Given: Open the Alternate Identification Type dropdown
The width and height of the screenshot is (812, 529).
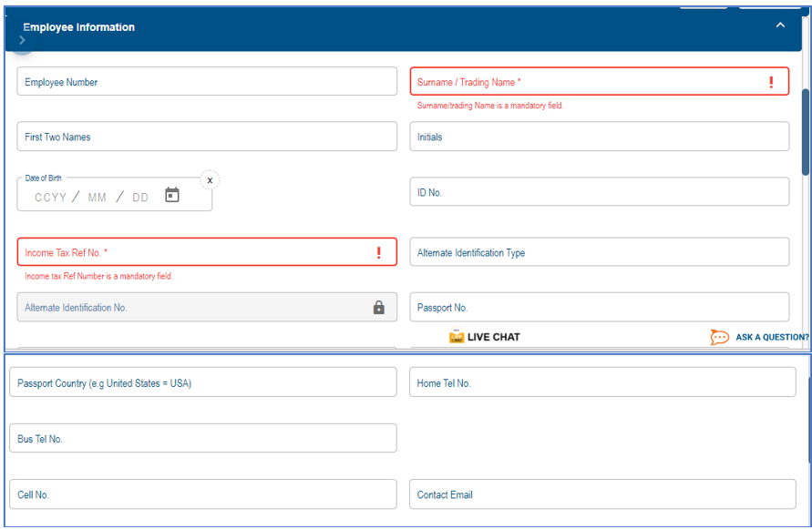Looking at the screenshot, I should point(599,252).
